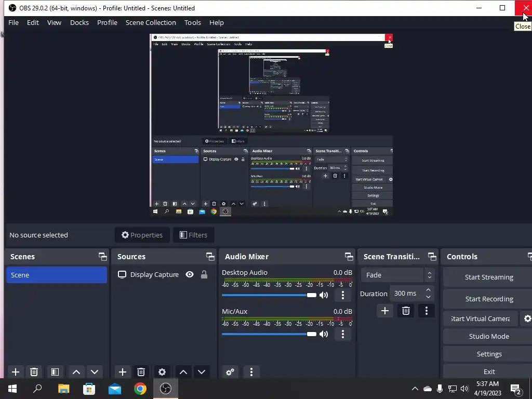Screen dimensions: 532x399
Task: Open scene filters icon in Scenes panel
Action: coord(55,372)
